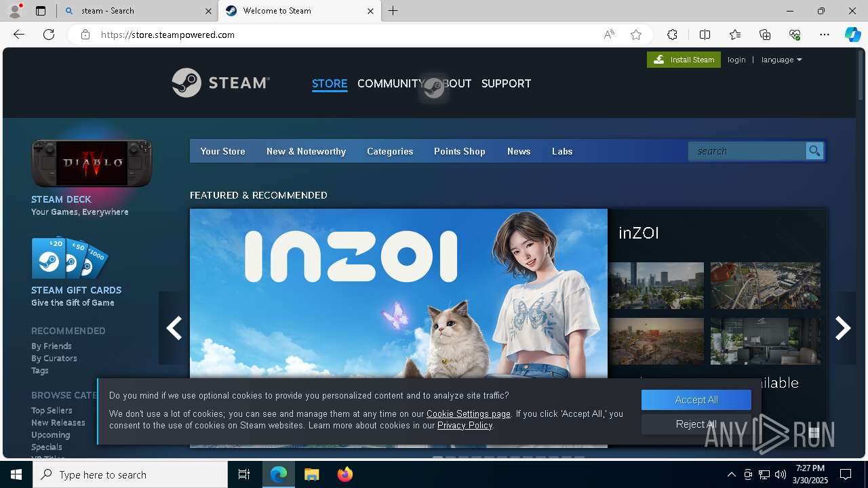Click into Steam store search field
The height and width of the screenshot is (488, 868).
click(747, 151)
